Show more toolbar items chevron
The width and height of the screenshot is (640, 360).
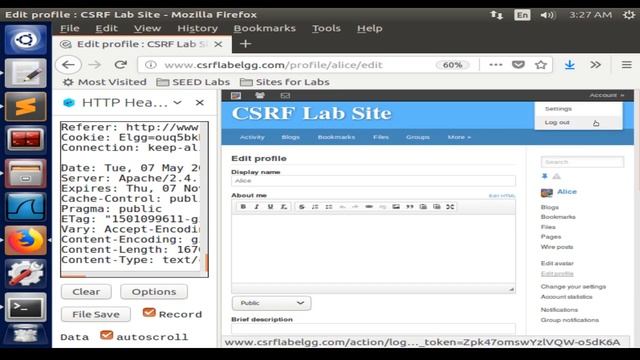[x=596, y=64]
